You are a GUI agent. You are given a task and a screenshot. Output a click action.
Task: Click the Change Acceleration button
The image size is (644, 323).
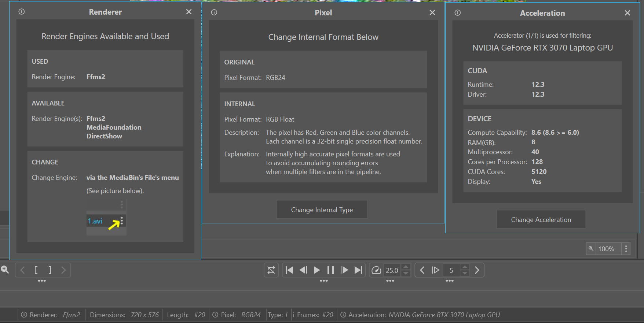pos(541,219)
